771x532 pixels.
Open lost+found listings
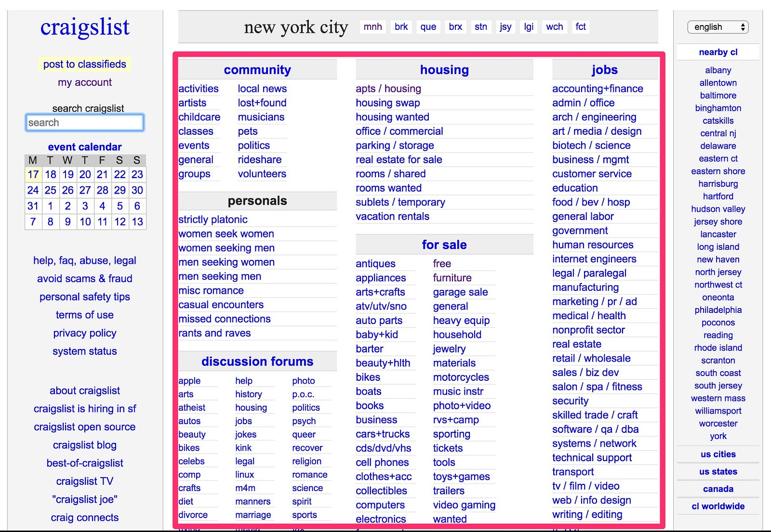tap(262, 103)
